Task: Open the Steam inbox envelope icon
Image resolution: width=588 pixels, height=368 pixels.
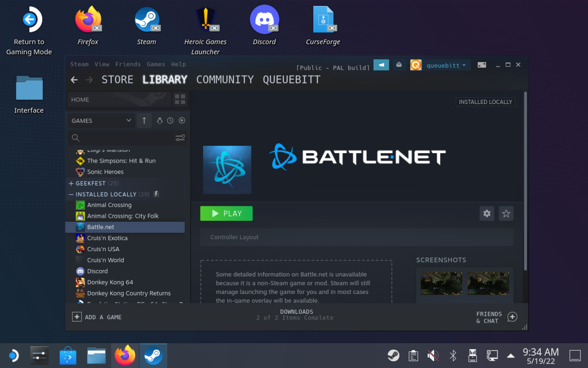Action: 399,65
